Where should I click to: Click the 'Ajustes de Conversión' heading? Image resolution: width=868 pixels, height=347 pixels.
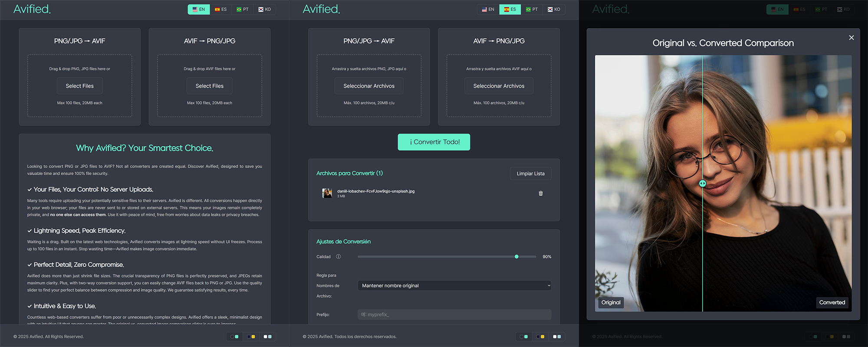pyautogui.click(x=343, y=242)
